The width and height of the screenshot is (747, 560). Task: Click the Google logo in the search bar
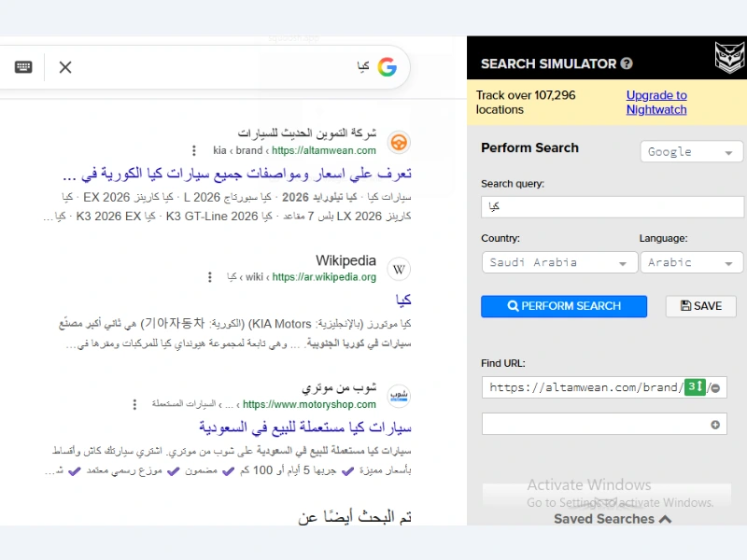coord(387,66)
